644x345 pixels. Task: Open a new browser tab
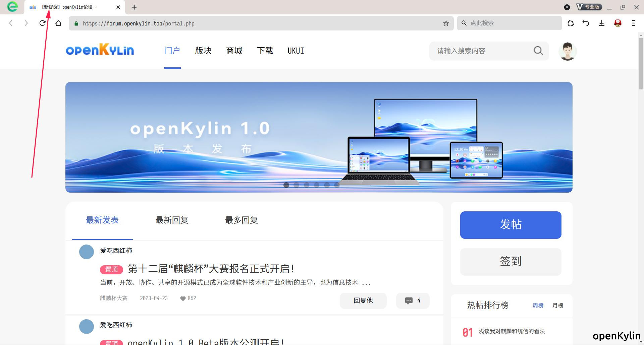134,7
